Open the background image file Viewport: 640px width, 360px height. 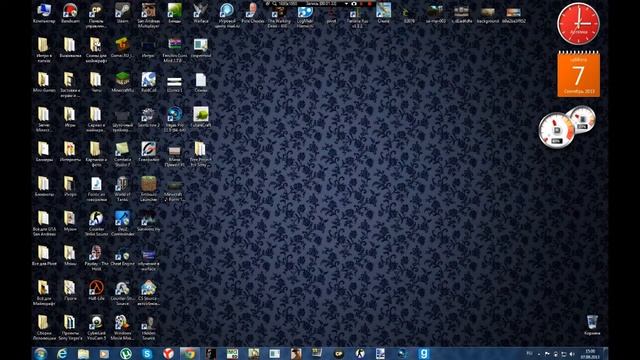487,15
